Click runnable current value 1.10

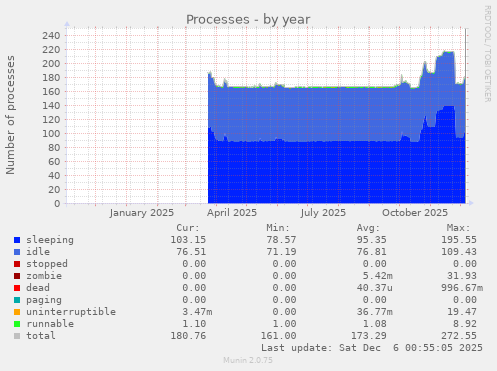pyautogui.click(x=194, y=324)
